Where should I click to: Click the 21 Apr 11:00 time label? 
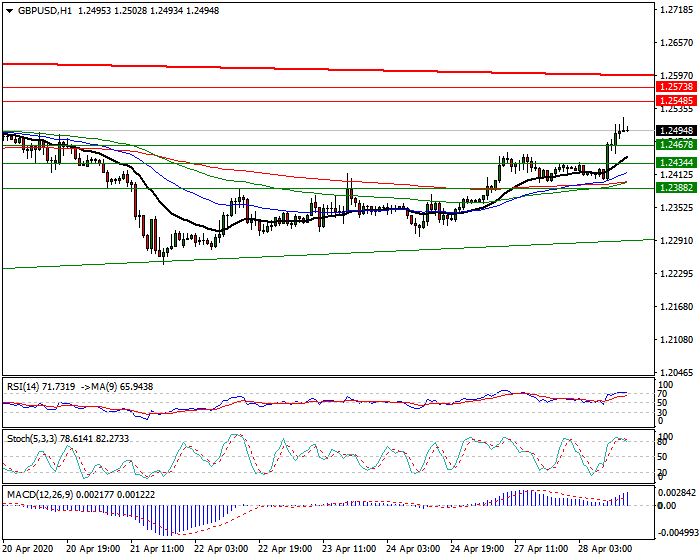coord(157,549)
